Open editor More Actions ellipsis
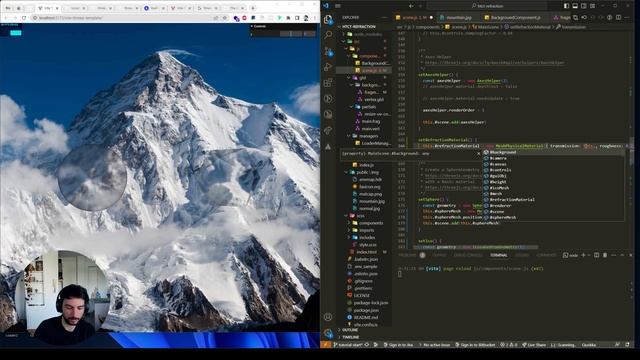This screenshot has height=360, width=640. coord(627,18)
